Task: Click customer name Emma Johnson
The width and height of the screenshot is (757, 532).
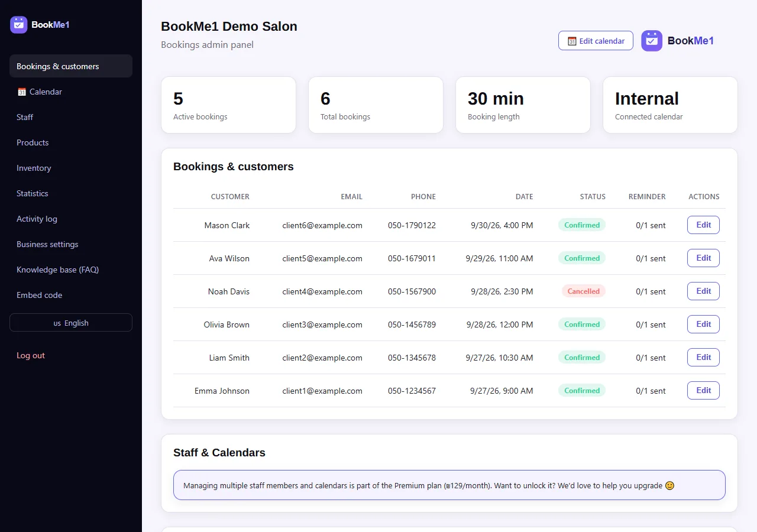Action: click(222, 391)
